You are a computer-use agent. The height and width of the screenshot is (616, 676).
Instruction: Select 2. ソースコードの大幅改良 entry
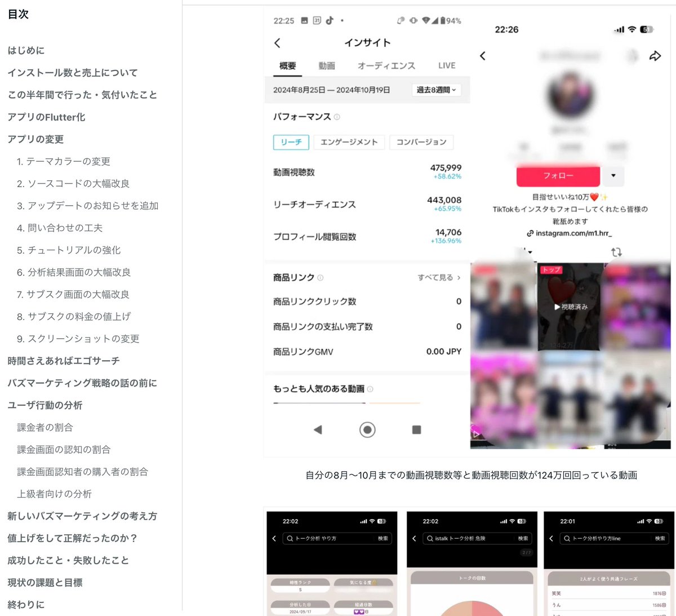[73, 184]
